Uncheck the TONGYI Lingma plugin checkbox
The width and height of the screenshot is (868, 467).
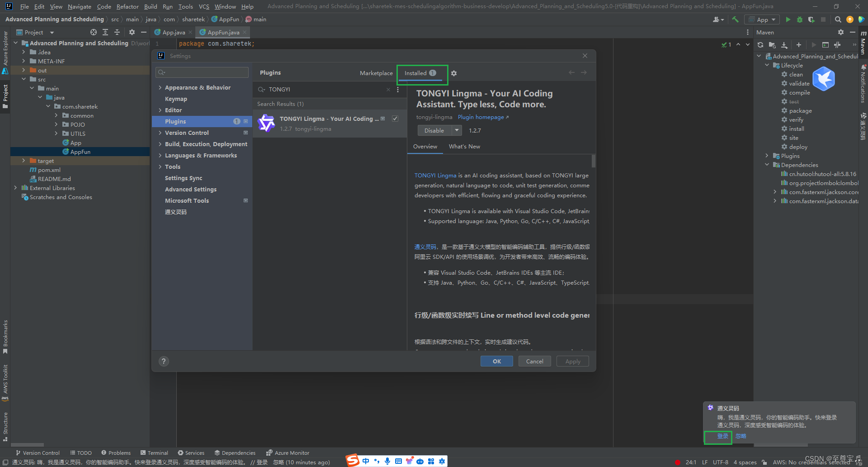pos(395,119)
